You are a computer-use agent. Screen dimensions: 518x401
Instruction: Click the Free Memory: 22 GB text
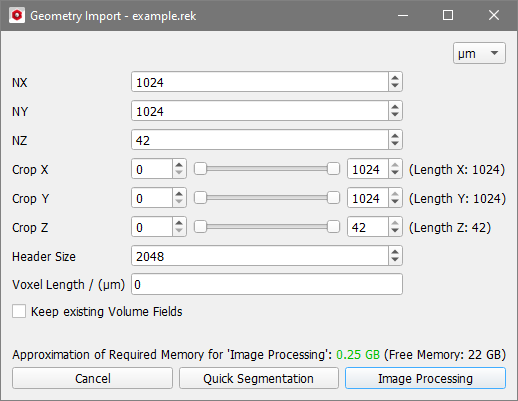(x=445, y=354)
